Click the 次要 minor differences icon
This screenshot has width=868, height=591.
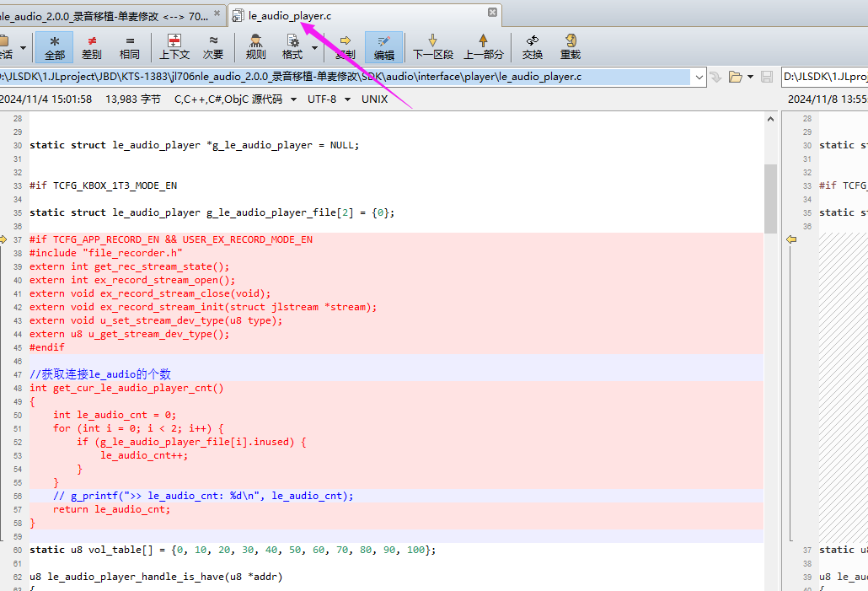click(213, 47)
